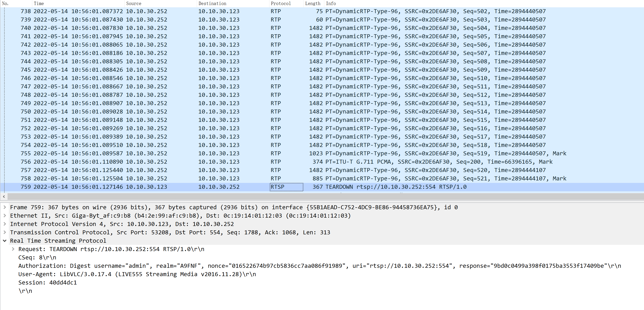Screen dimensions: 644x310
Task: Select packet 751 with Seq=515
Action: [322, 120]
